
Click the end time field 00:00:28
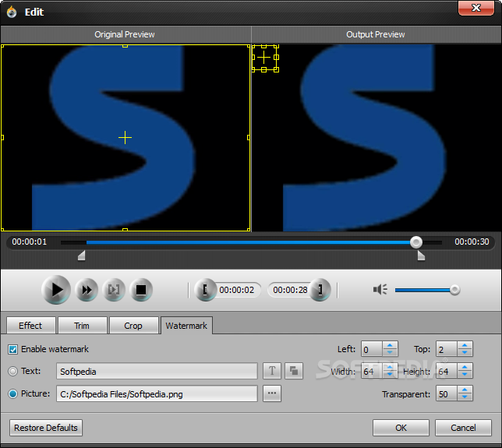click(x=290, y=290)
